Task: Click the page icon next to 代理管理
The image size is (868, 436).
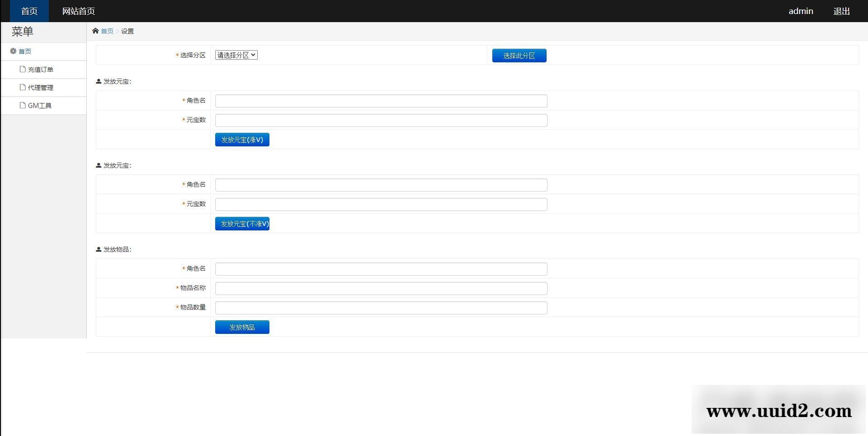Action: [x=23, y=87]
